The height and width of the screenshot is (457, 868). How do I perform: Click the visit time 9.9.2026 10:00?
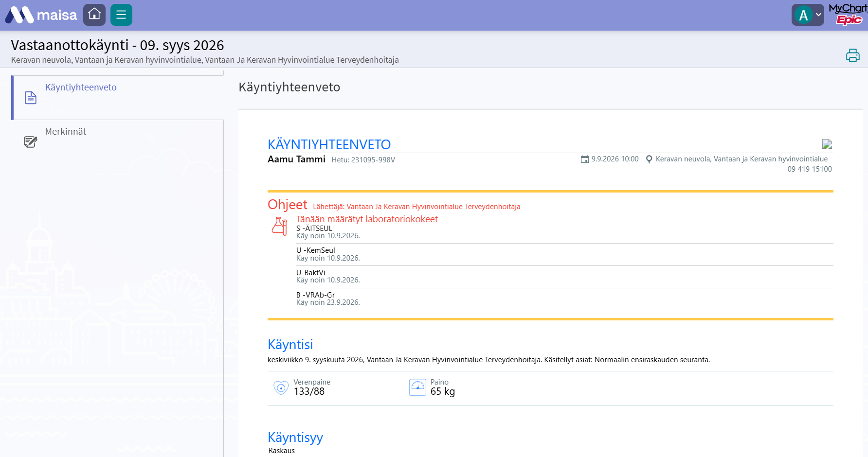(x=615, y=159)
